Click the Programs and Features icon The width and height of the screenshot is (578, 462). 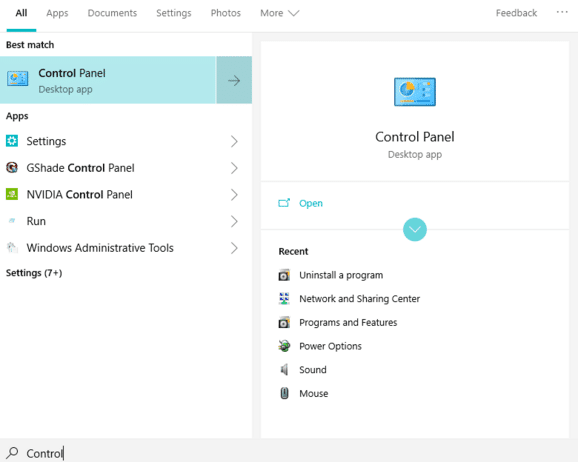(x=284, y=322)
